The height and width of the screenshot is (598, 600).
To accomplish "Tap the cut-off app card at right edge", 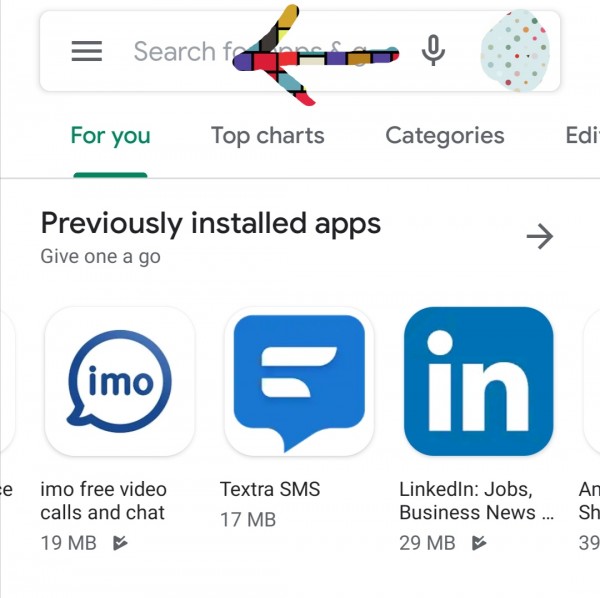I will pos(590,381).
